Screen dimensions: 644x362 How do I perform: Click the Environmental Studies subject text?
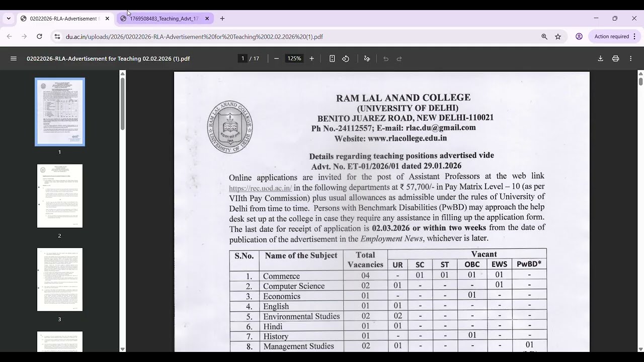[x=301, y=316]
